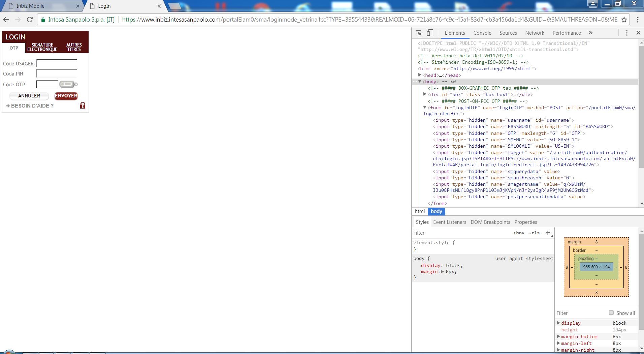Viewport: 644px width, 354px height.
Task: Open Event Listeners sidebar tab
Action: coord(450,222)
